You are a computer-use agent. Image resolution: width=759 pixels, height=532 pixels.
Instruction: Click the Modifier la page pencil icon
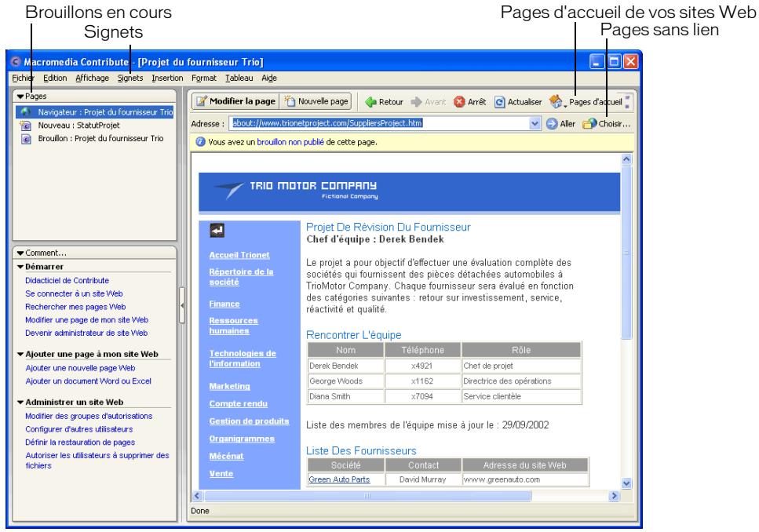(202, 101)
